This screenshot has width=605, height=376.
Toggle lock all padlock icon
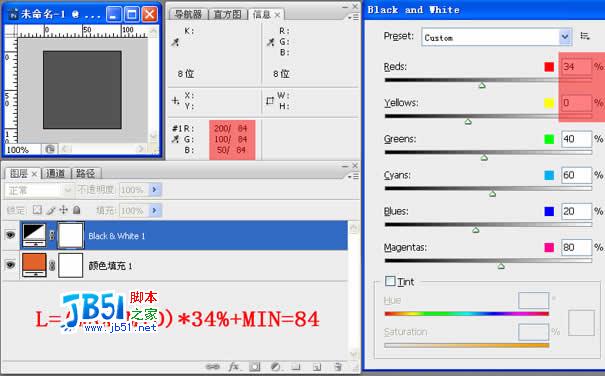77,210
